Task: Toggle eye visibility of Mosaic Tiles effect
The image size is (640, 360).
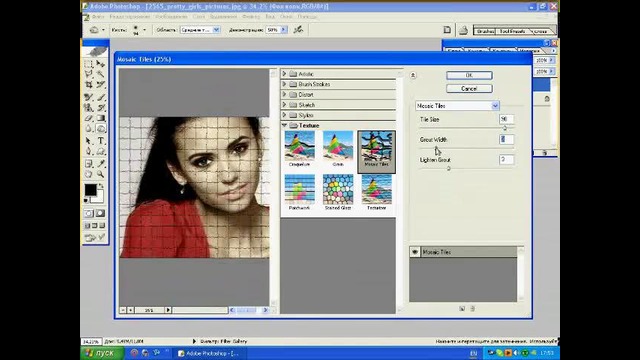Action: (415, 252)
